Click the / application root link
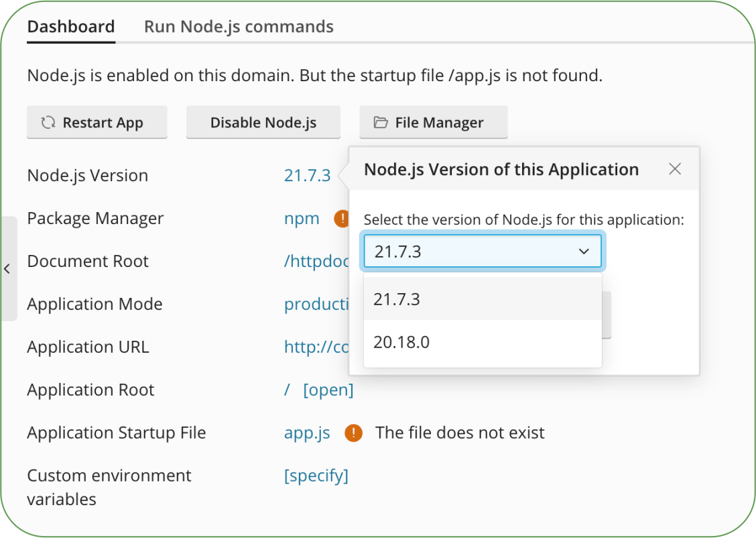This screenshot has height=538, width=756. [x=288, y=390]
